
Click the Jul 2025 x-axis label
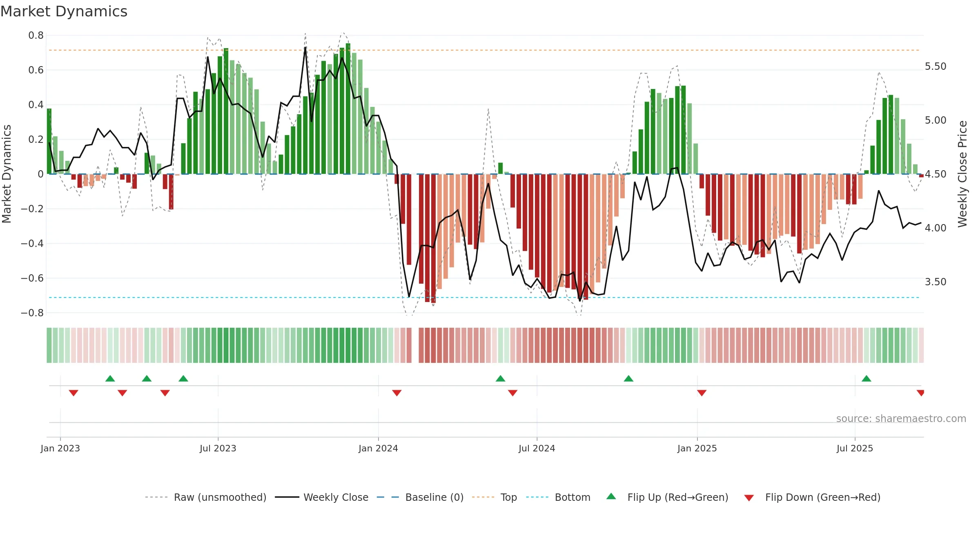pos(855,448)
